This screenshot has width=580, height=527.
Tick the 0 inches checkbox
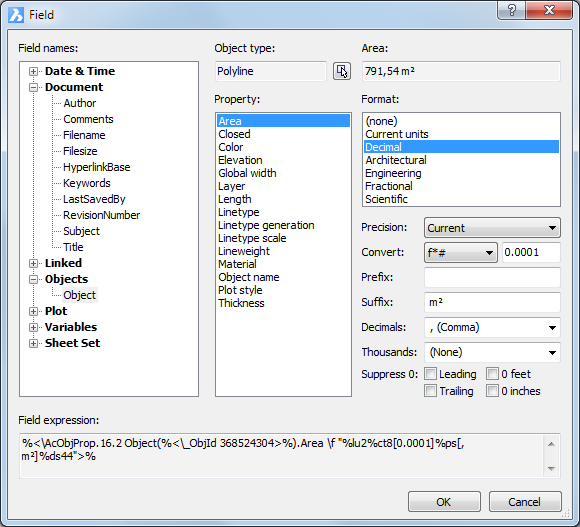click(x=492, y=391)
